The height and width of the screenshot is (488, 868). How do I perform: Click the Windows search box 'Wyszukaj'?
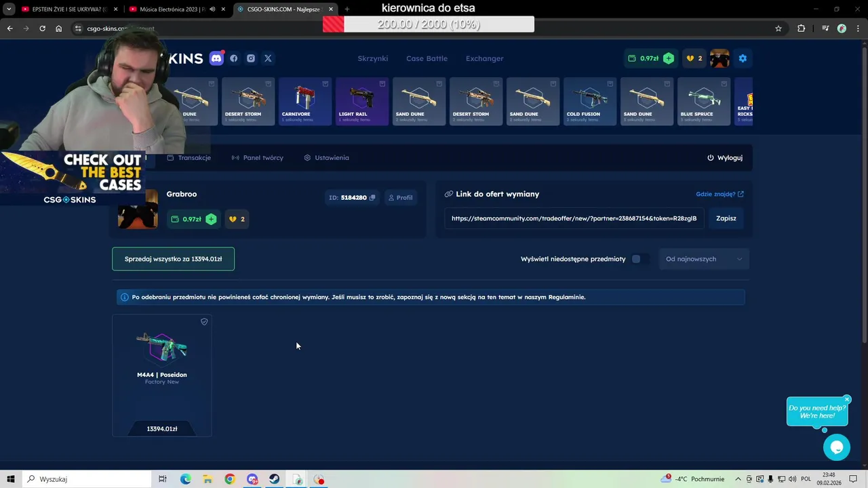click(87, 479)
